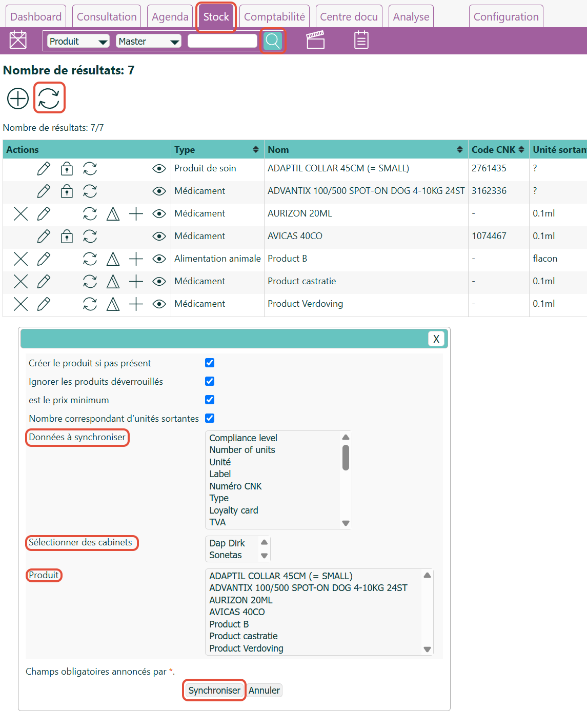The height and width of the screenshot is (728, 587).
Task: Click the clapperboard icon in toolbar
Action: (315, 40)
